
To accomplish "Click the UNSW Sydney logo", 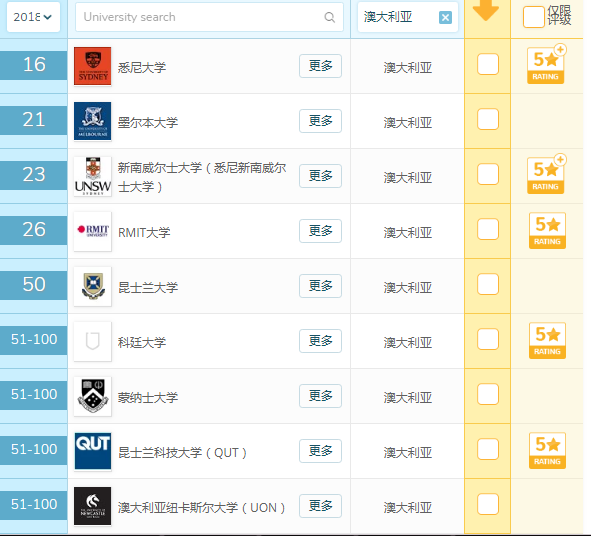I will point(93,176).
